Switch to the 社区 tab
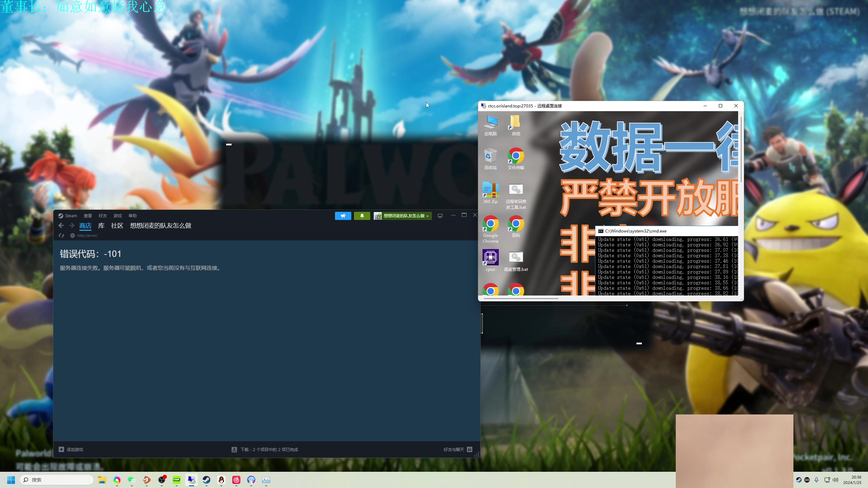The width and height of the screenshot is (868, 488). 117,226
